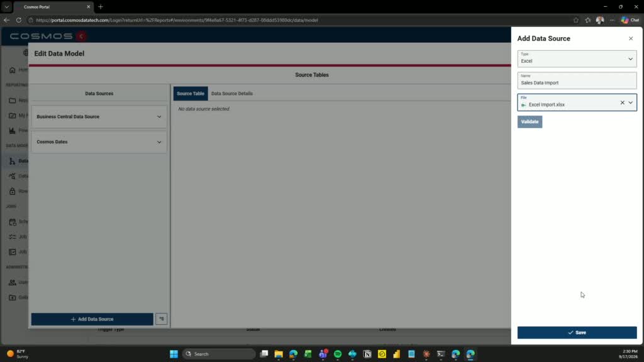Open the bar chart icon in sidebar
The height and width of the screenshot is (362, 644).
pyautogui.click(x=13, y=131)
